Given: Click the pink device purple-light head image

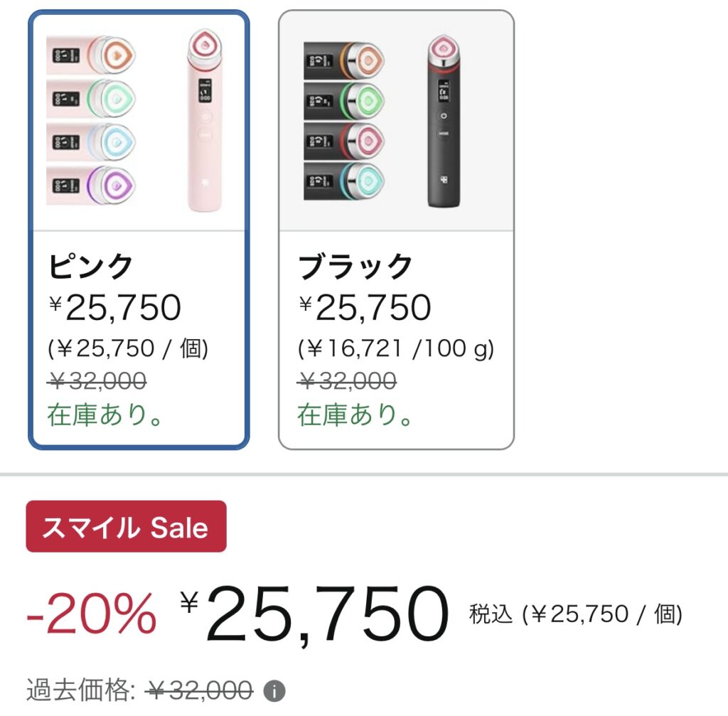Looking at the screenshot, I should pos(91,185).
